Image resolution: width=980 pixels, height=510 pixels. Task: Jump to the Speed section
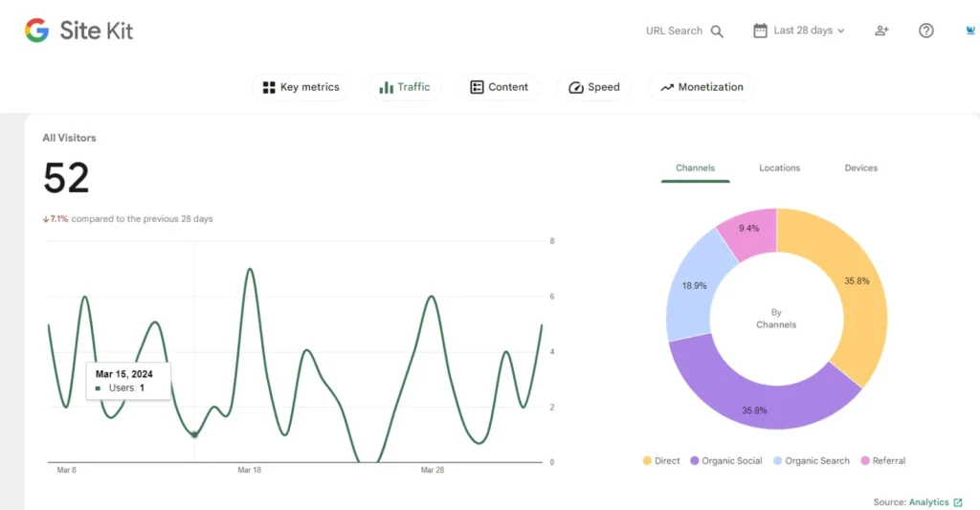[x=593, y=87]
